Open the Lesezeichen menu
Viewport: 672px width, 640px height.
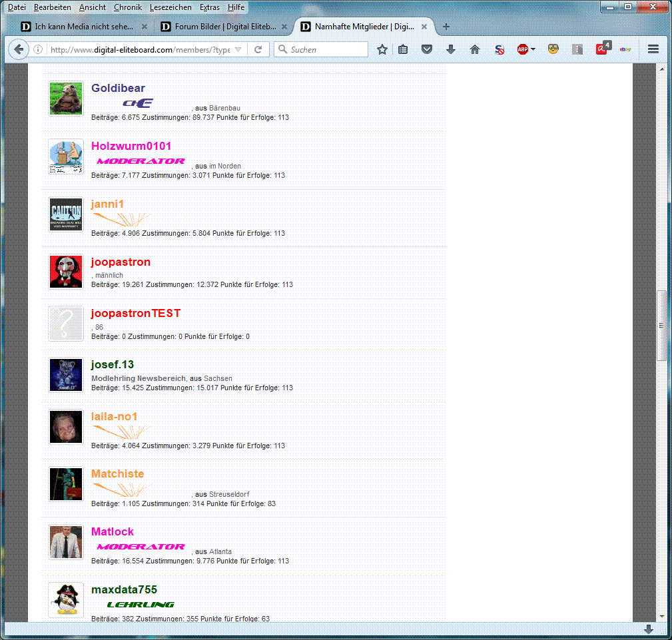point(170,7)
